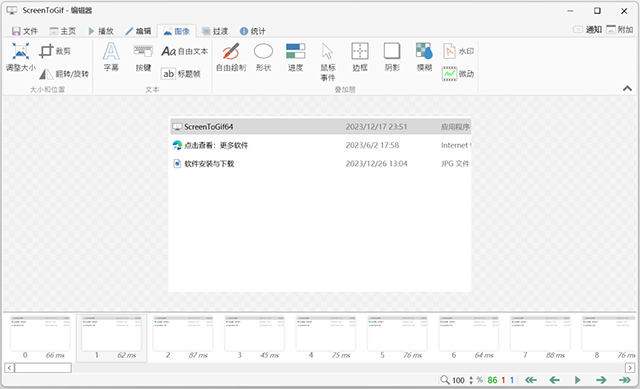Viewport: 640px width, 389px height.
Task: Jump to the last frame
Action: pos(624,380)
